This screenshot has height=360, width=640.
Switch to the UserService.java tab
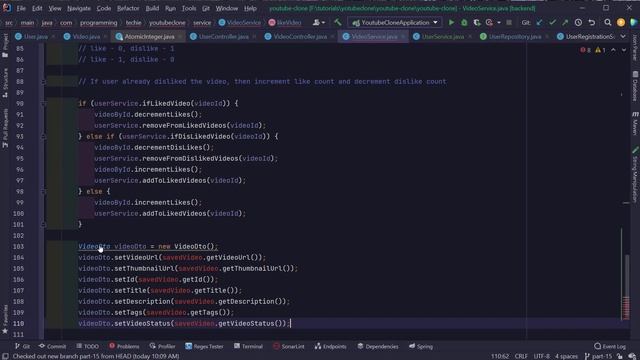click(x=442, y=37)
